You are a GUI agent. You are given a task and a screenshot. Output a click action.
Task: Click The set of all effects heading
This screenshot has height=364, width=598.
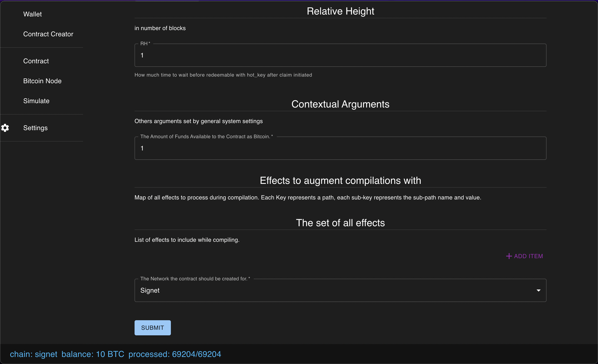340,223
